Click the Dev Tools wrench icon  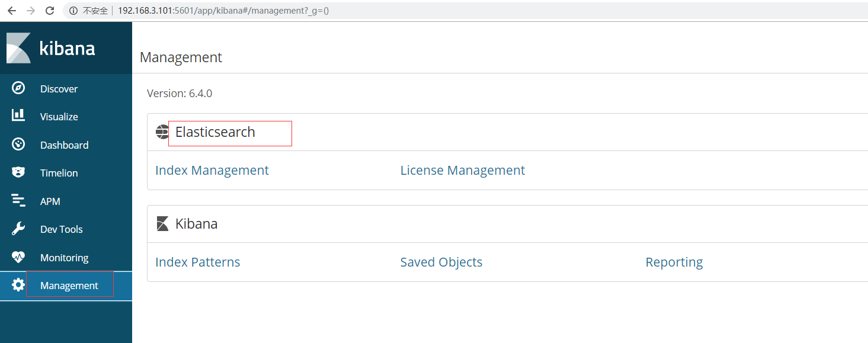[x=18, y=229]
